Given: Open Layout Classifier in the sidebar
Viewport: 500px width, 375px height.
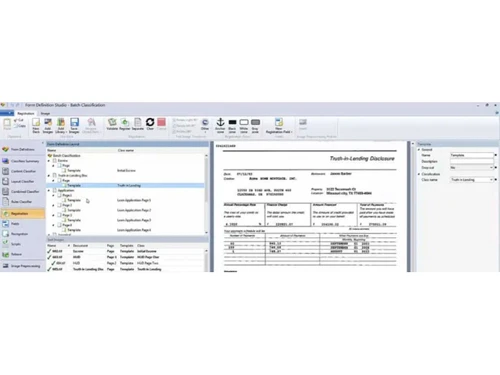Looking at the screenshot, I should (x=22, y=182).
